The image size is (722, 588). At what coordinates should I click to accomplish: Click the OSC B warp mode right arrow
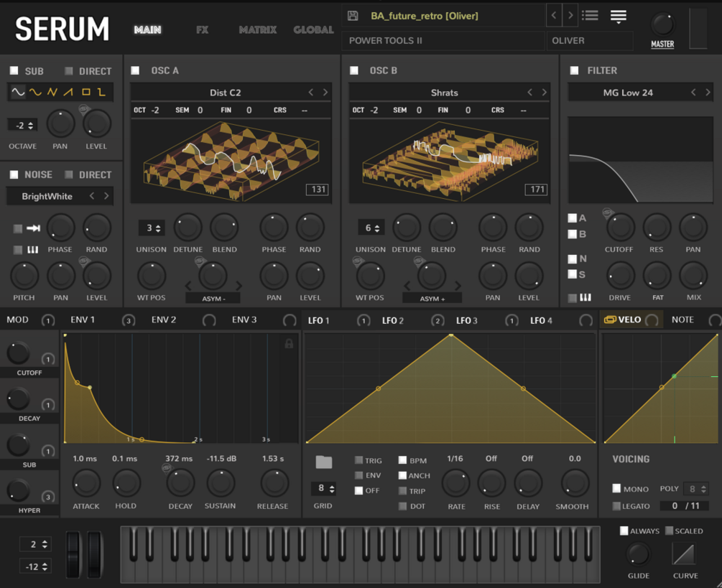(x=458, y=286)
